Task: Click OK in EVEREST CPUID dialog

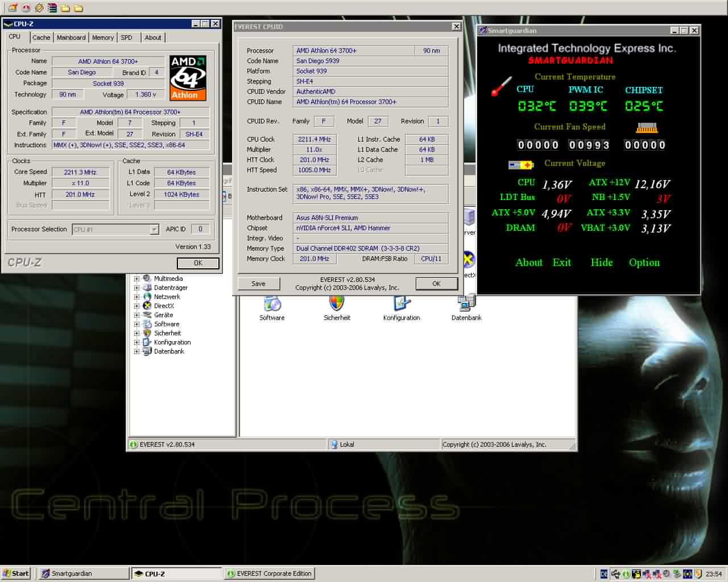Action: (x=436, y=284)
